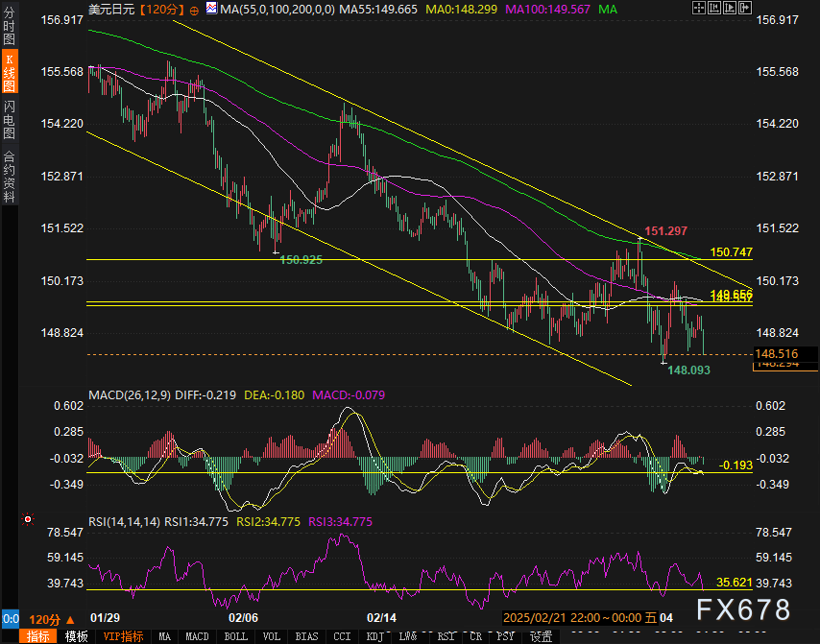Click the CCI indicator button
The image size is (820, 644).
tap(341, 636)
